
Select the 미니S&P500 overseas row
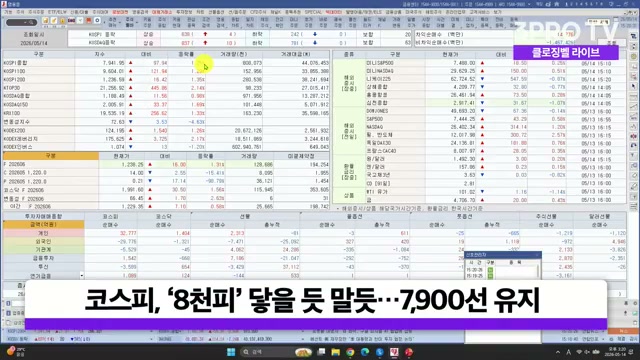[496, 63]
